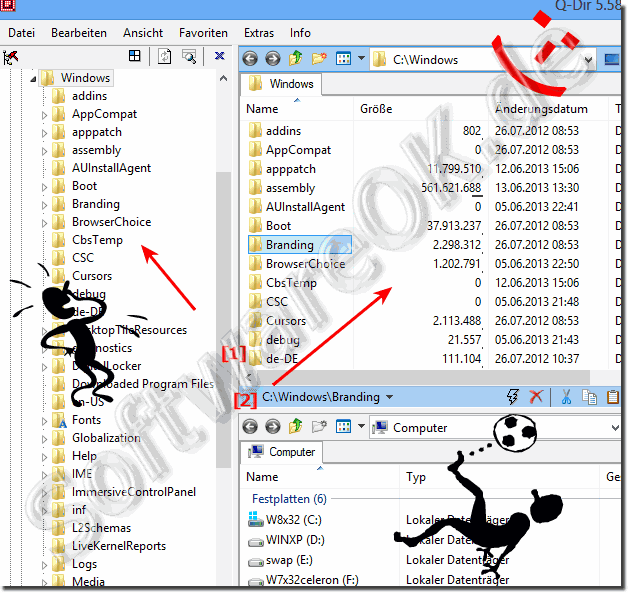The image size is (628, 593).
Task: Click the tree options icon at top-left of the folder panel
Action: coord(11,57)
